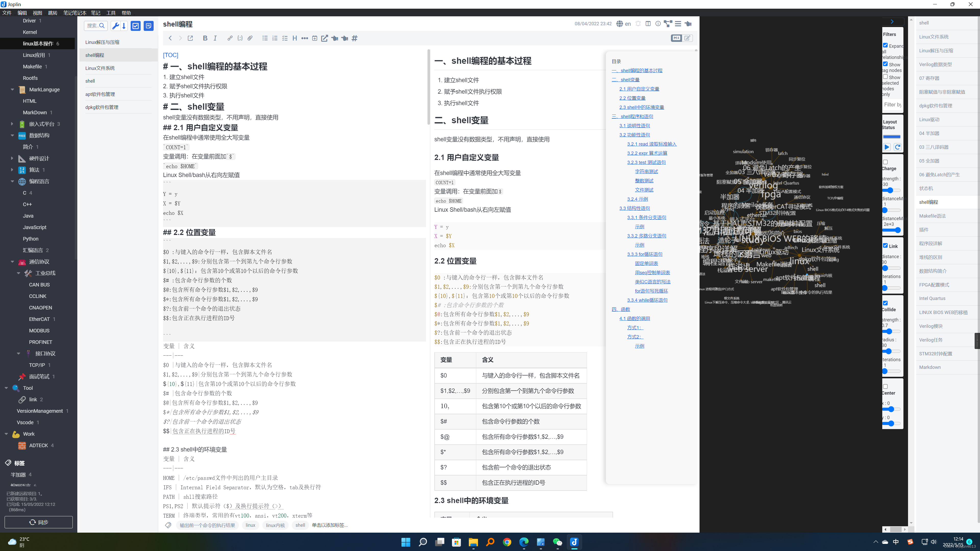Collapse the graph control panel chevron

coord(892,22)
